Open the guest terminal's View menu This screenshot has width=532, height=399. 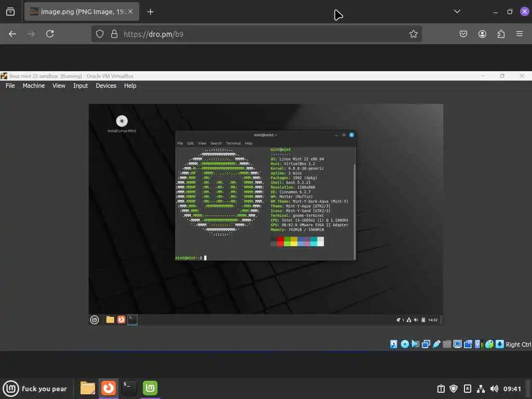point(202,143)
